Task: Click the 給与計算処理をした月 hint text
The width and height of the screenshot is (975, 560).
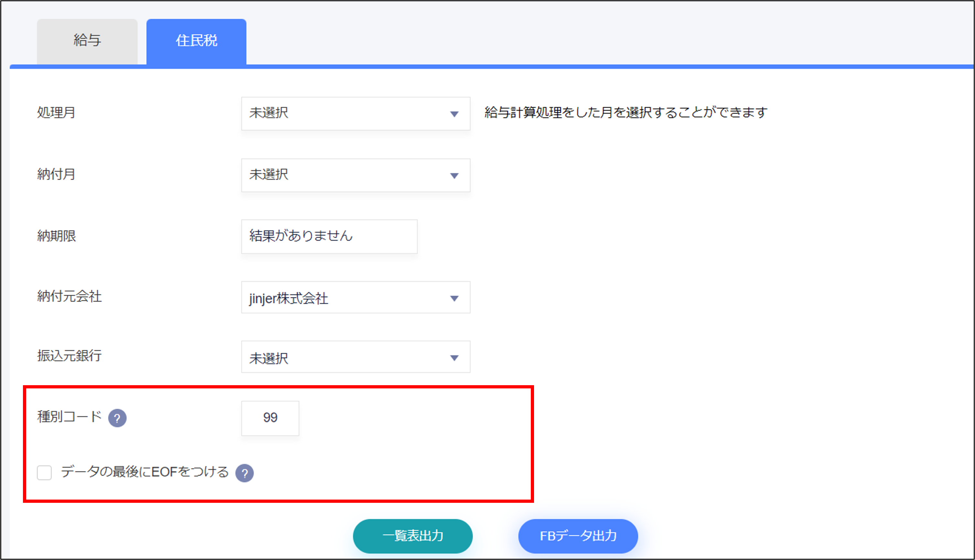Action: [x=626, y=113]
